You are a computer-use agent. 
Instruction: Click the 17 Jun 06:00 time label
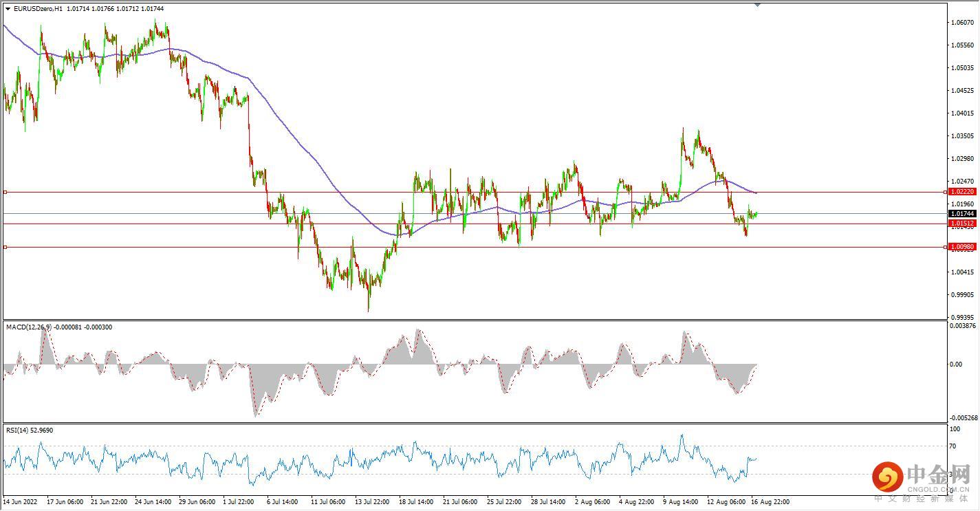[x=65, y=502]
